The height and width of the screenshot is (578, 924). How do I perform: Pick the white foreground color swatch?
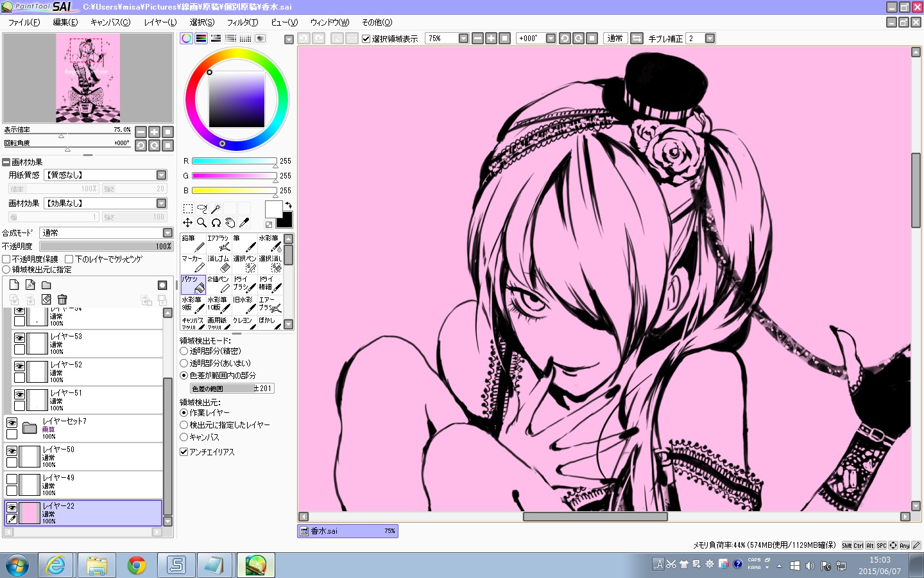[273, 209]
